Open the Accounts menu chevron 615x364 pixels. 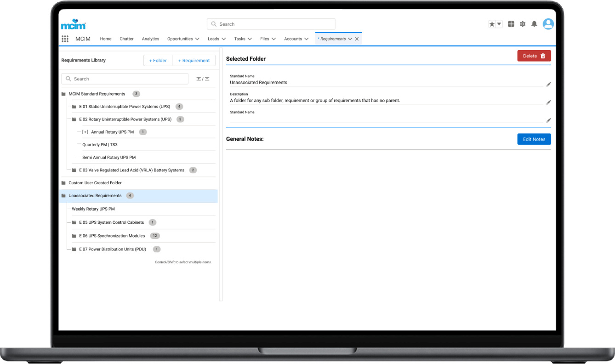(306, 39)
